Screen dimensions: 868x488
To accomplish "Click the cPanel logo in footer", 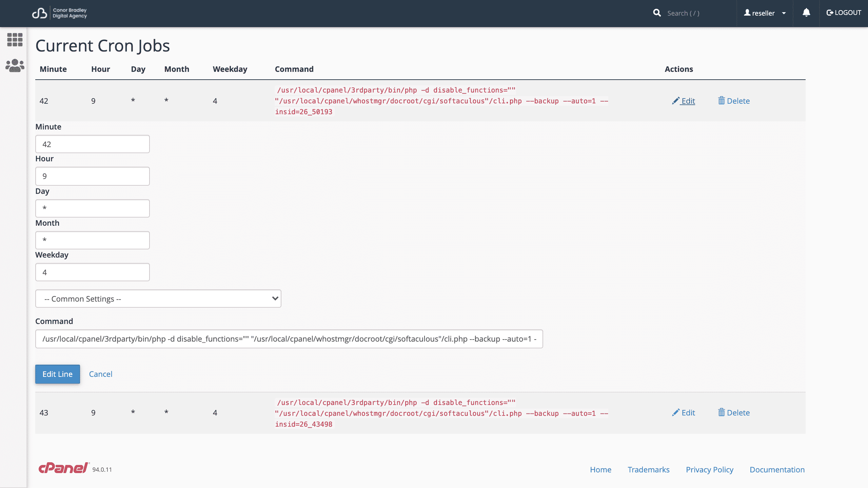I will (64, 468).
